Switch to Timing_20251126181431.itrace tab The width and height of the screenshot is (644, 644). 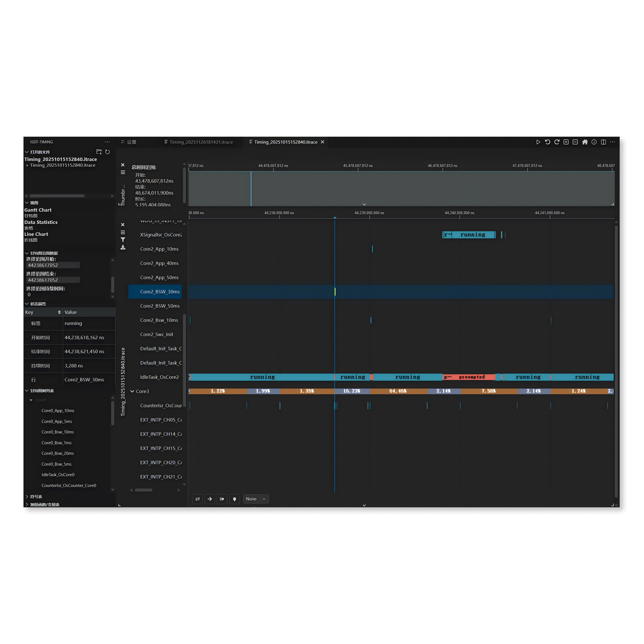coord(201,142)
